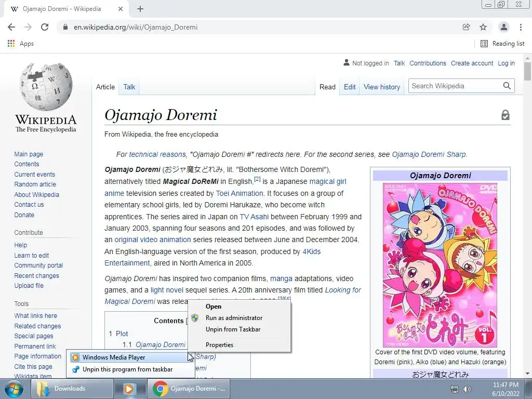The width and height of the screenshot is (532, 399).
Task: Click the shield icon beside Run as administrator
Action: 195,318
